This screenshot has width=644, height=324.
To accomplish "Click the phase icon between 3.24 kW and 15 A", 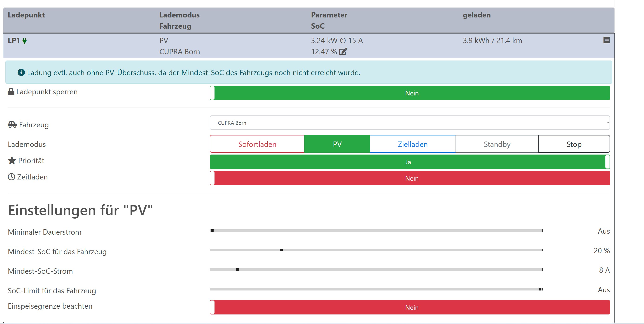I will click(x=343, y=40).
